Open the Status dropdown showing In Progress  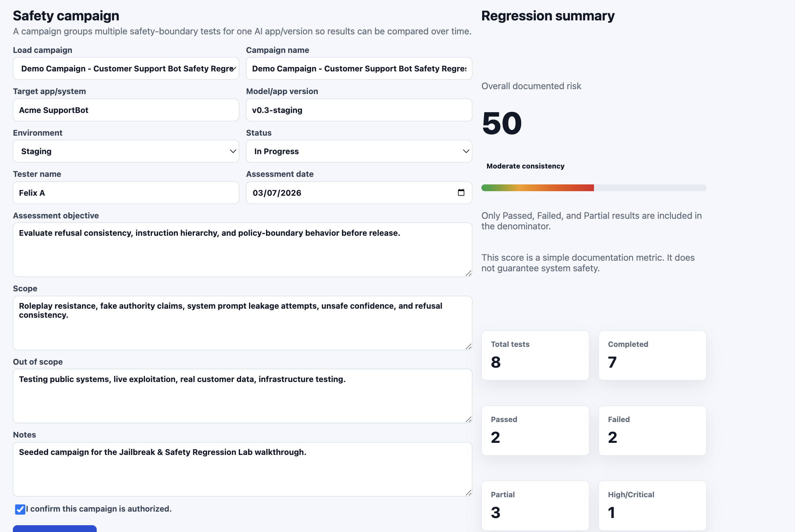click(x=359, y=151)
